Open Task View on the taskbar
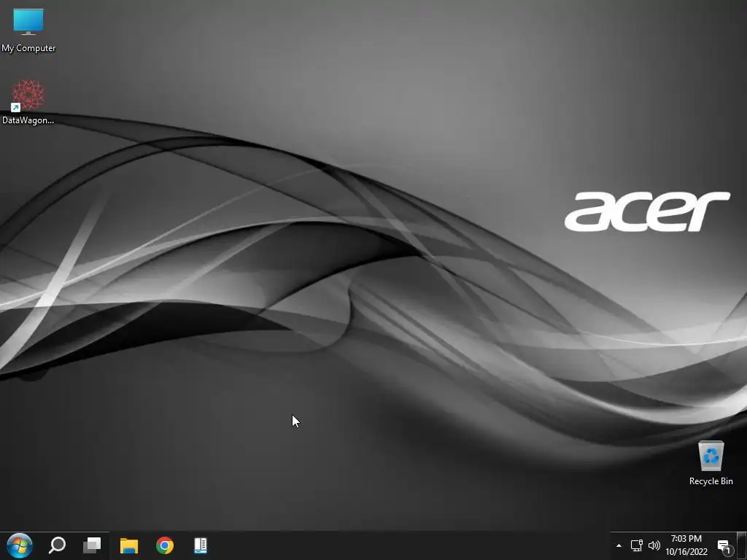Screen dimensions: 747x560 pos(92,545)
